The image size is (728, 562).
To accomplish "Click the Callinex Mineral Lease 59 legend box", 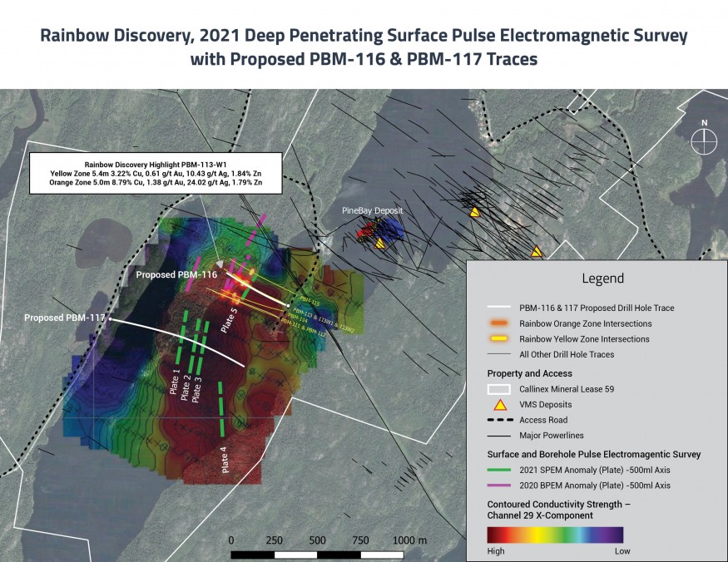I will [x=498, y=389].
